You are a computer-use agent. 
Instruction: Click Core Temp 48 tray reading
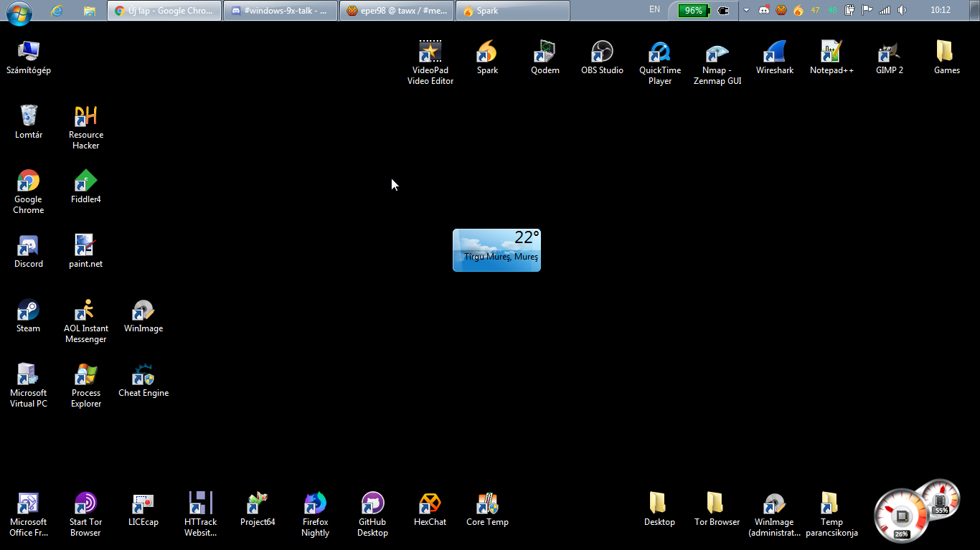click(832, 11)
